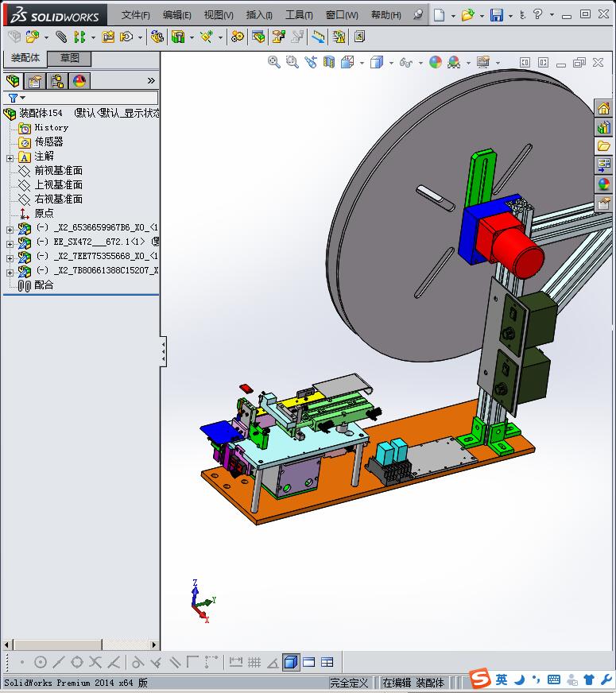
Task: Toggle the parallel snap icon
Action: click(175, 662)
